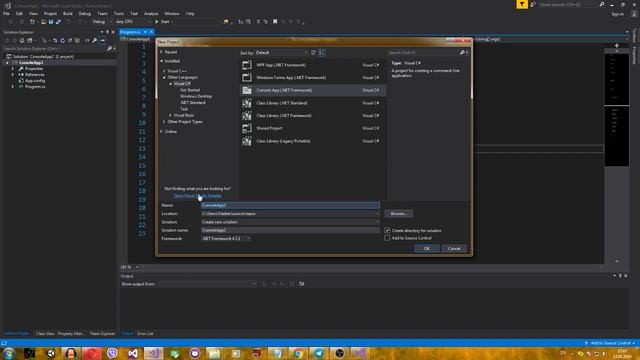This screenshot has width=640, height=360.
Task: Click Open File icon in main toolbar
Action: [x=43, y=22]
